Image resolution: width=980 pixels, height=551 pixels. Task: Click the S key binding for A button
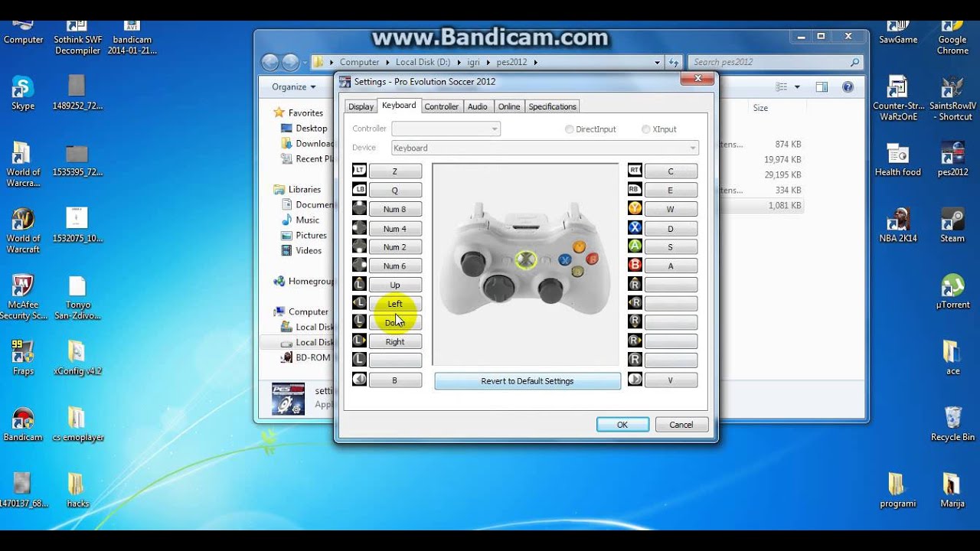[x=671, y=247]
